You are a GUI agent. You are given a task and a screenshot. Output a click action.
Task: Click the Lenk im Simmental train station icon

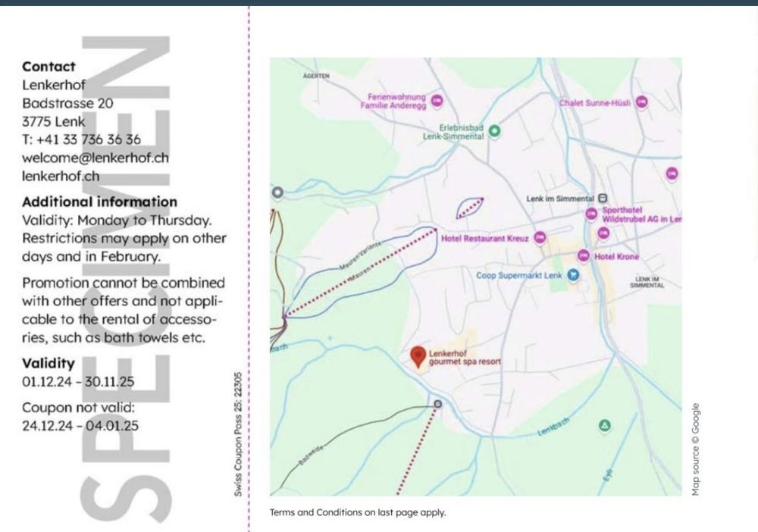pyautogui.click(x=603, y=199)
